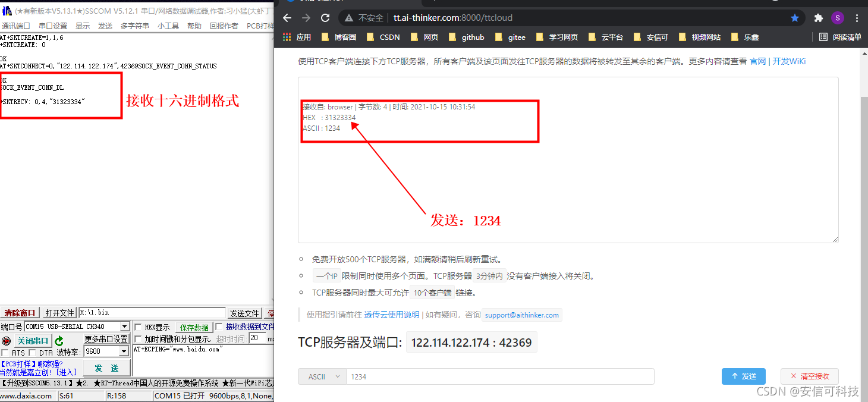Open the Chrome three-dot menu
Image resolution: width=868 pixels, height=402 pixels.
[857, 18]
